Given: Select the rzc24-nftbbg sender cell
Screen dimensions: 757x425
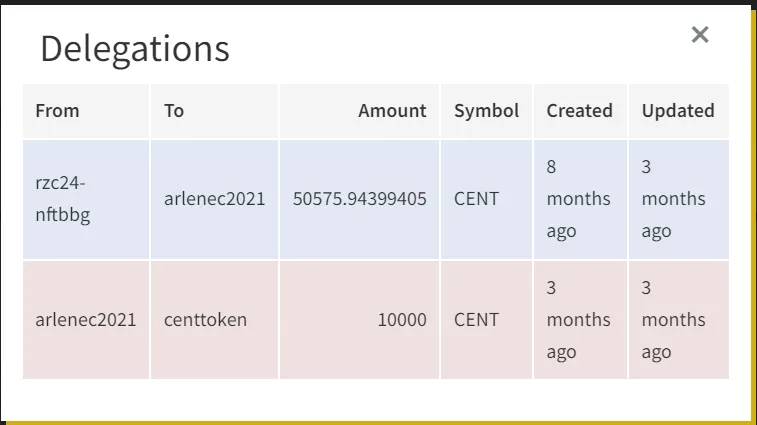Looking at the screenshot, I should tap(86, 199).
